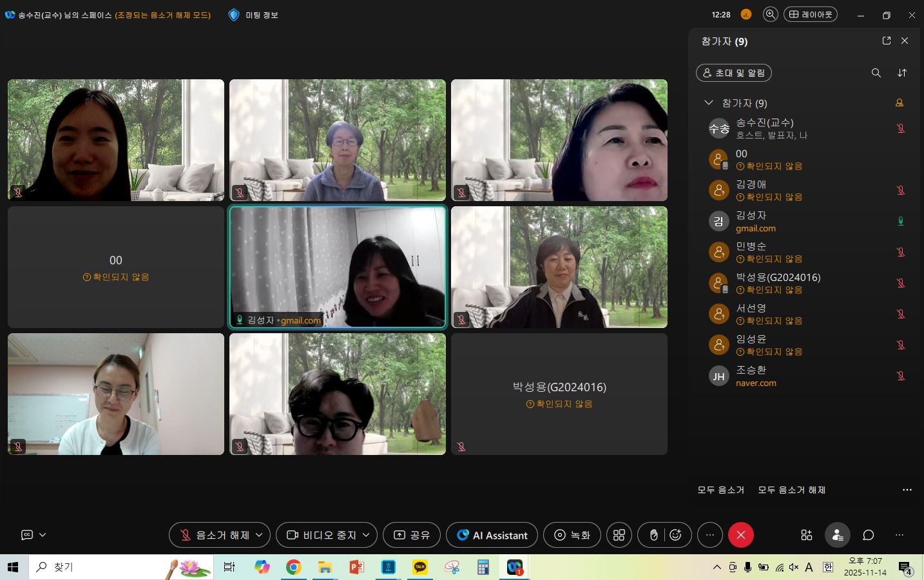Toggle the participants panel button
The width and height of the screenshot is (924, 580).
coord(837,535)
